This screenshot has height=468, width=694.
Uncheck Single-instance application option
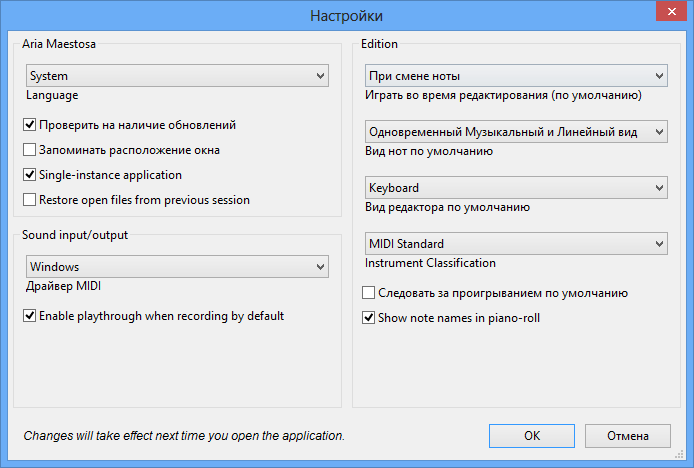tap(29, 174)
